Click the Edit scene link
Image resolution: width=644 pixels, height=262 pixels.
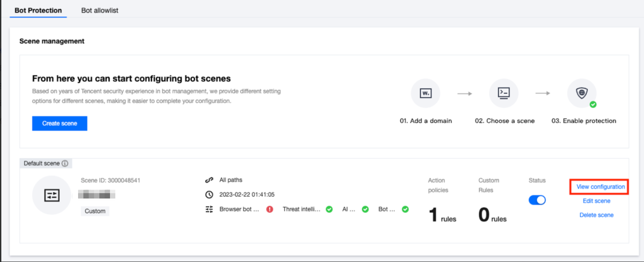coord(597,201)
